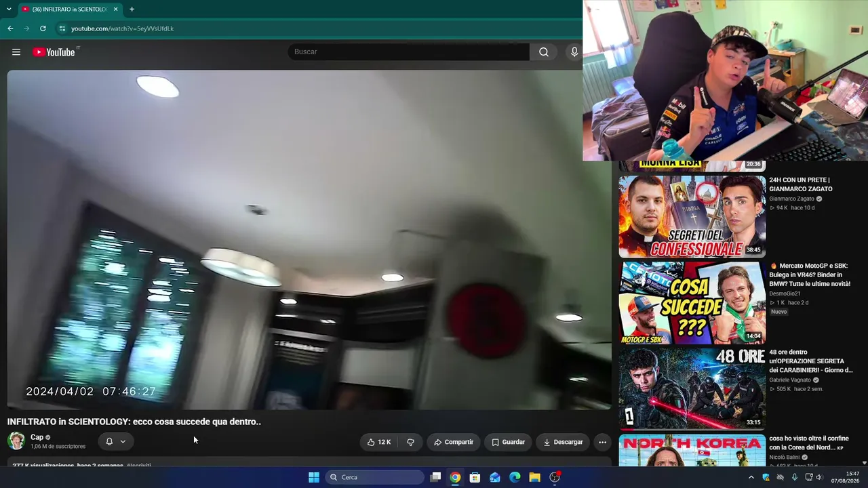Open Microsoft Store from the taskbar
The image size is (868, 488).
(475, 477)
